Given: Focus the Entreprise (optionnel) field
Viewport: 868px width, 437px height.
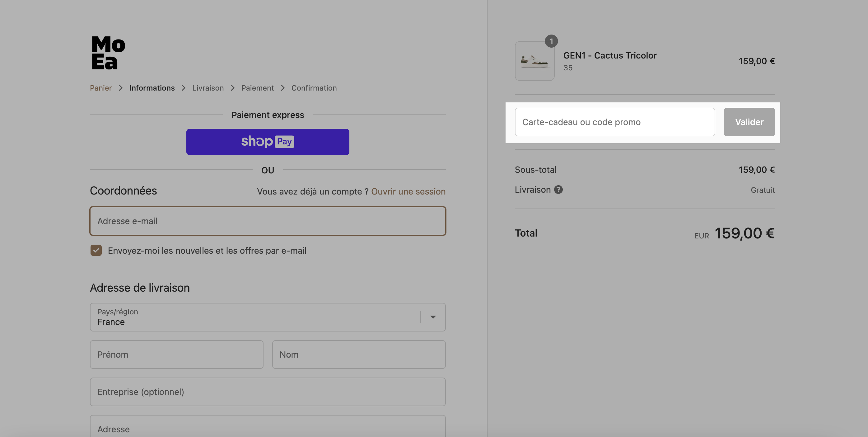Looking at the screenshot, I should coord(268,392).
